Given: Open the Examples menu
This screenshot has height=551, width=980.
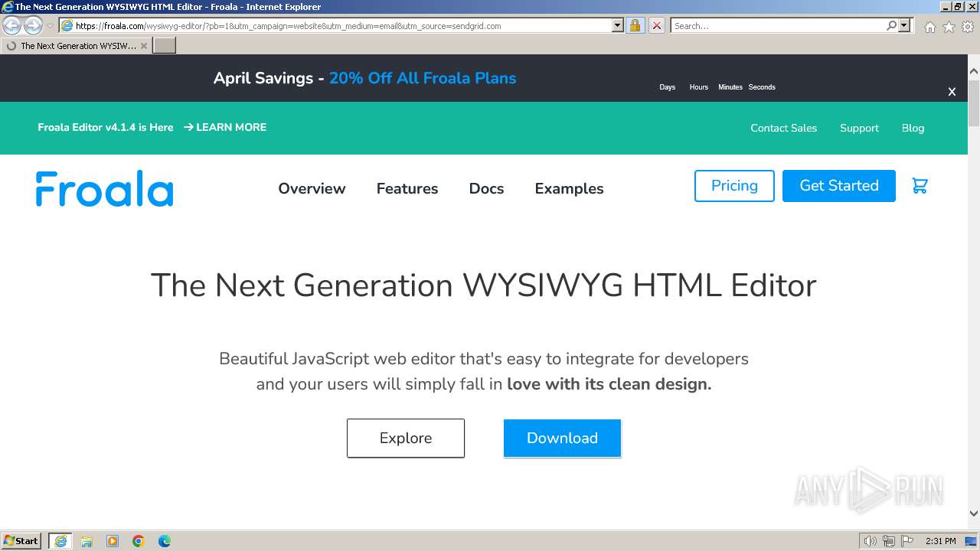Looking at the screenshot, I should pyautogui.click(x=569, y=188).
